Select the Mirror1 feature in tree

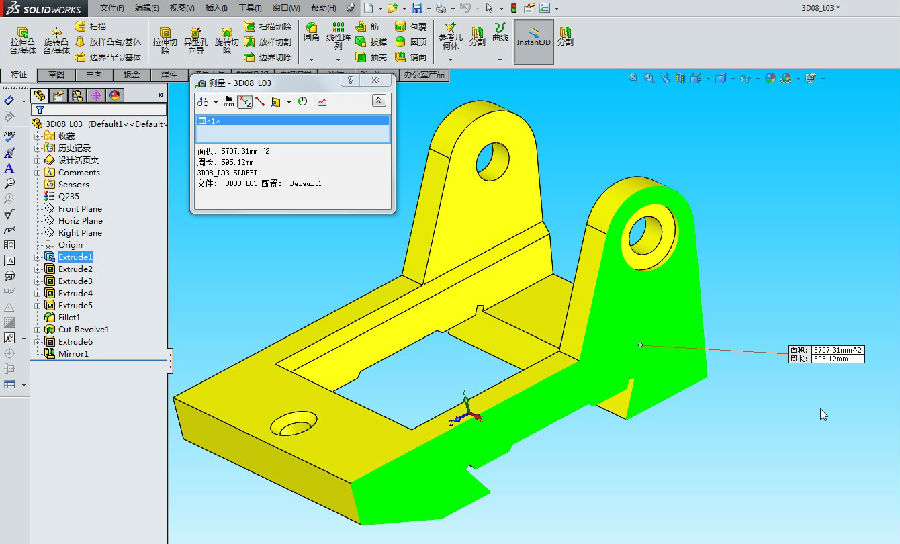pyautogui.click(x=73, y=354)
